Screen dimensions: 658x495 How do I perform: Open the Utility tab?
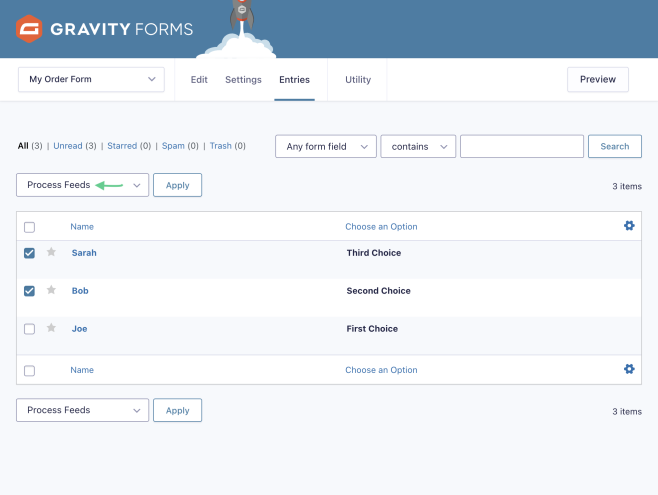point(358,80)
